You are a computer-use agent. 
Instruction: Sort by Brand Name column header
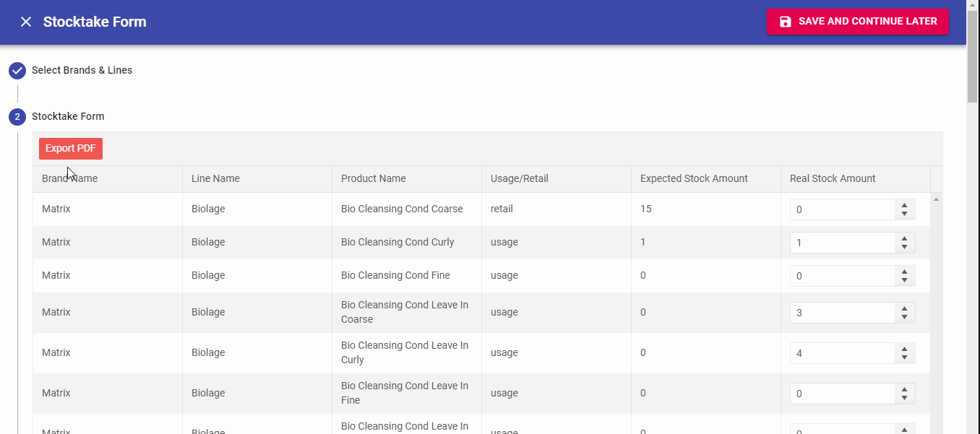[108, 179]
